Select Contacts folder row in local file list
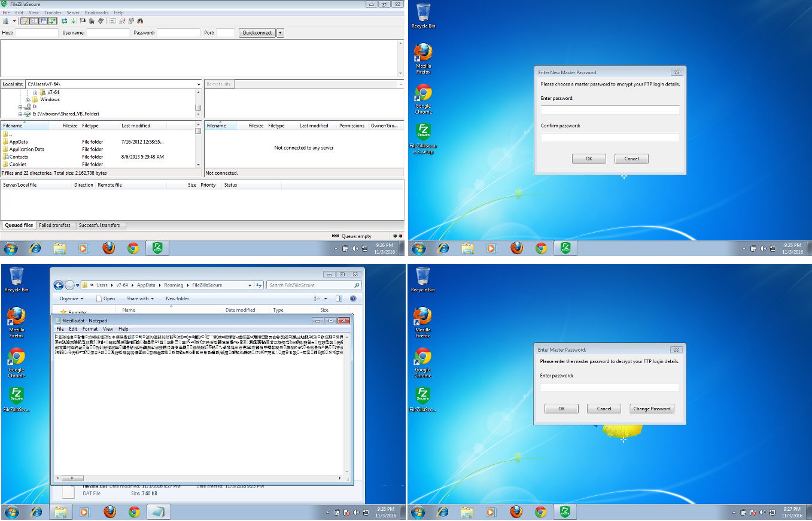Image resolution: width=812 pixels, height=521 pixels. (x=99, y=157)
